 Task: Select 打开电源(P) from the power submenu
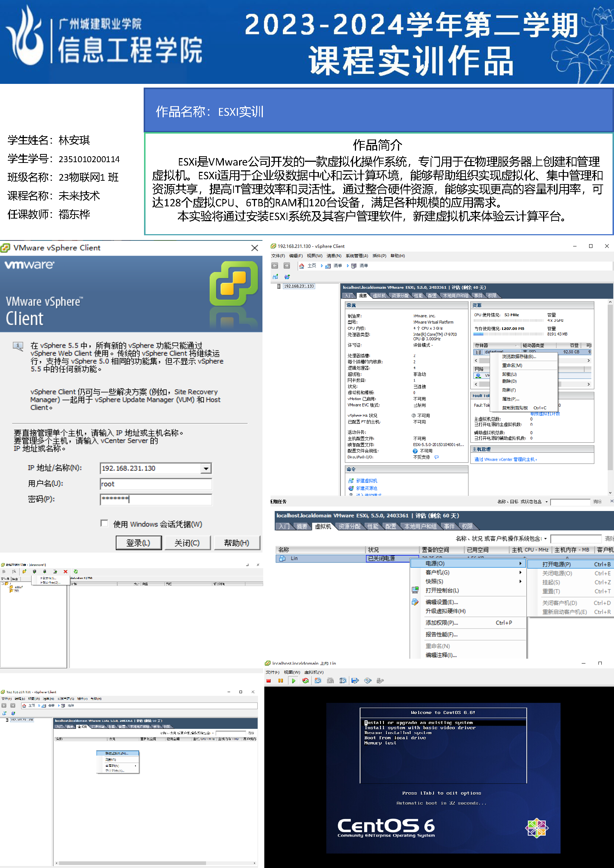coord(556,564)
